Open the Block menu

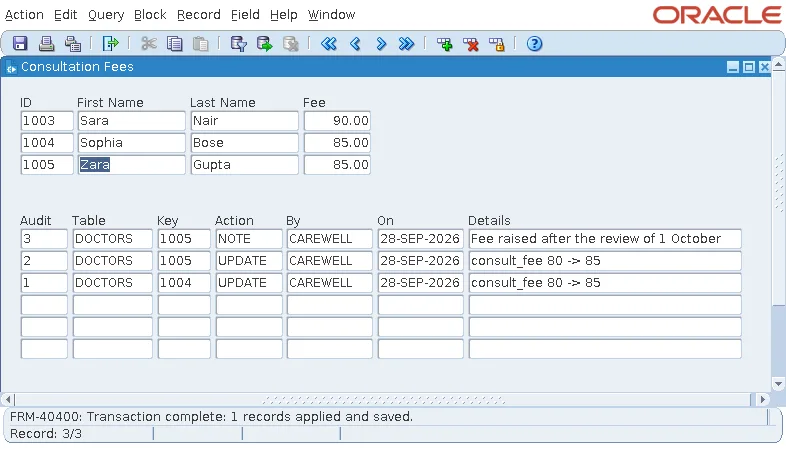[x=150, y=15]
